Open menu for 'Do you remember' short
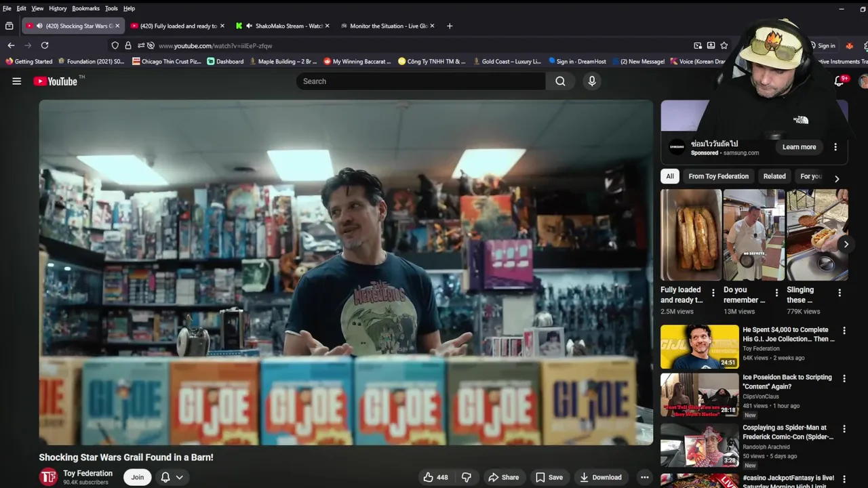Screen dimensions: 868x488 pos(776,293)
